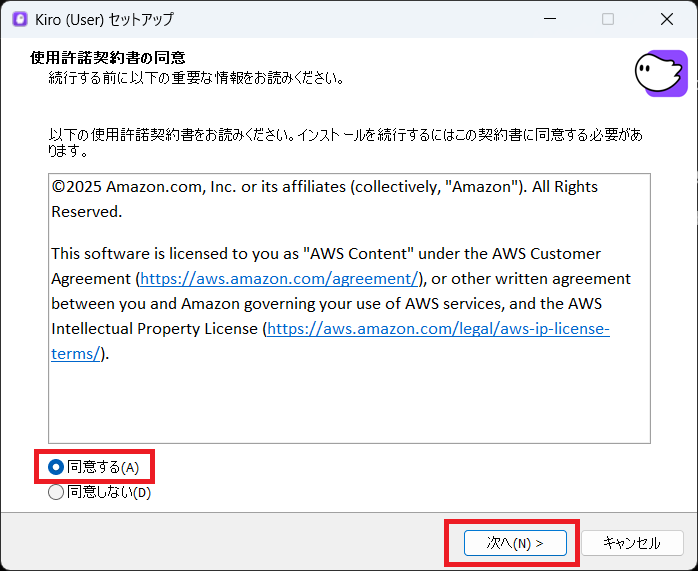Minimize the Kiro setup window
698x571 pixels.
(548, 19)
